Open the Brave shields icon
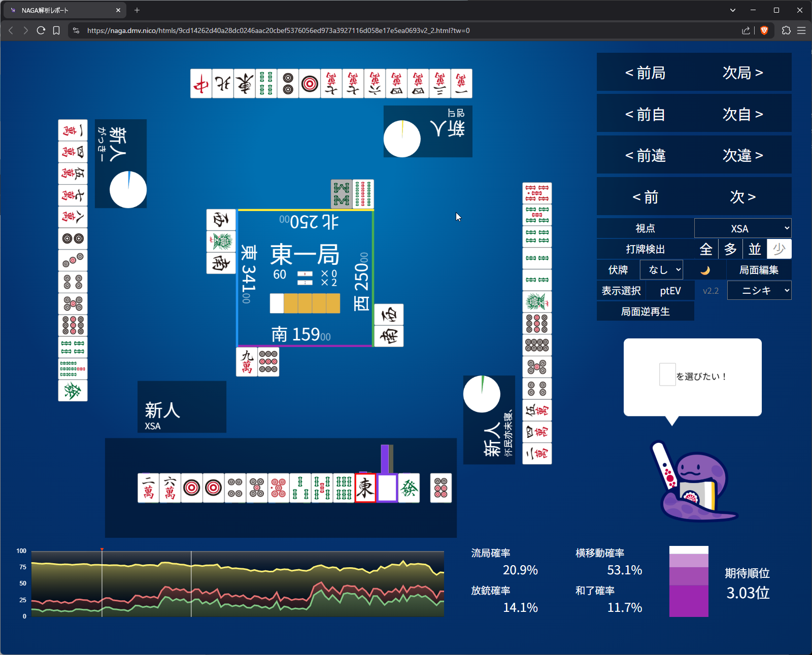This screenshot has width=812, height=655. click(x=764, y=30)
